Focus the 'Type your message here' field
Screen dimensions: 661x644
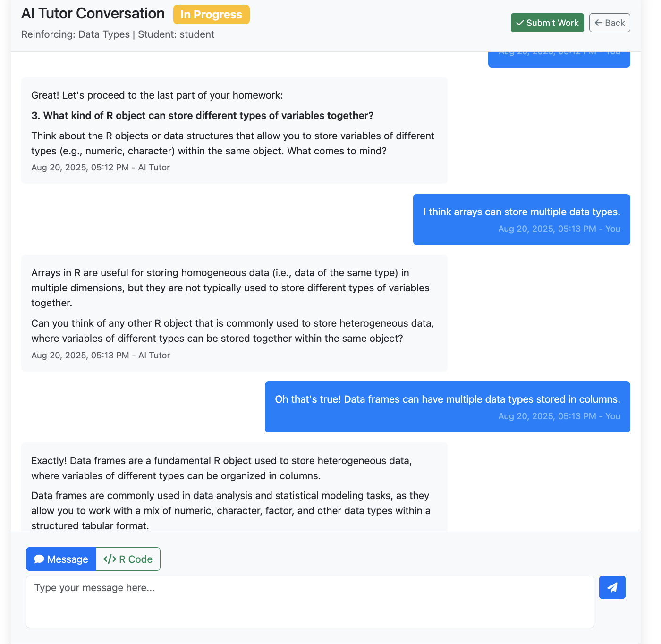click(x=310, y=602)
